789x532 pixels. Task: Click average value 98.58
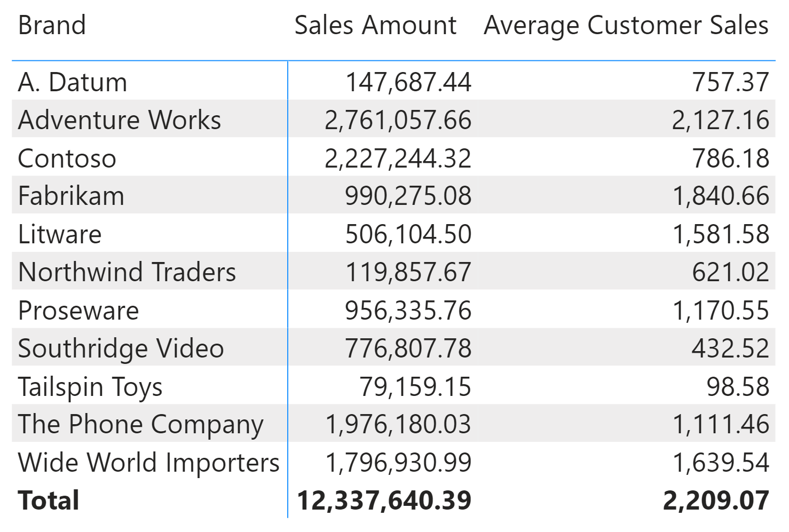(738, 386)
